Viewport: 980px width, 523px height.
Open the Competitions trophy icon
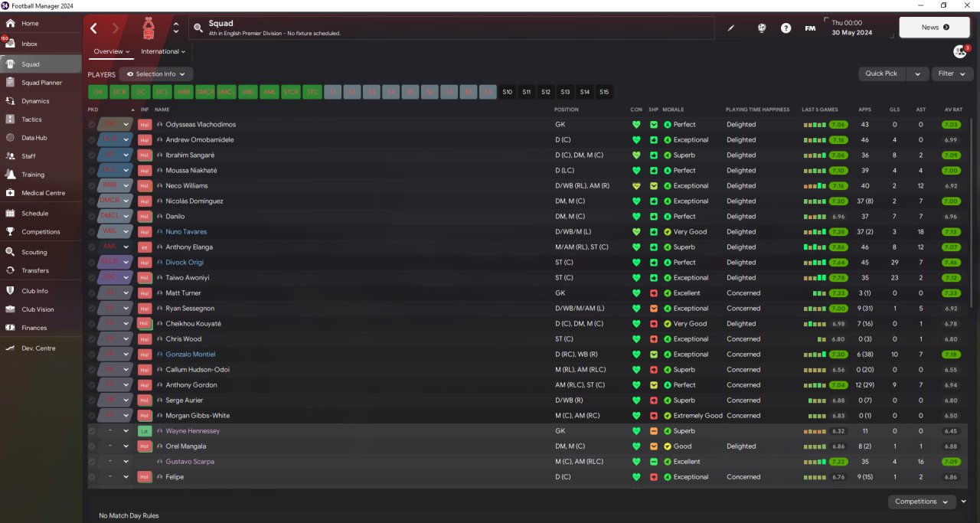(10, 232)
